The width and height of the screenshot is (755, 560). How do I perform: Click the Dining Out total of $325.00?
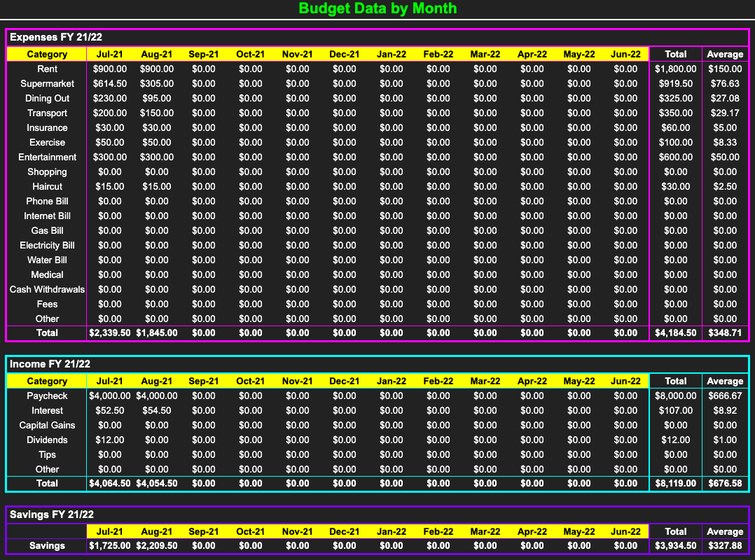coord(675,98)
